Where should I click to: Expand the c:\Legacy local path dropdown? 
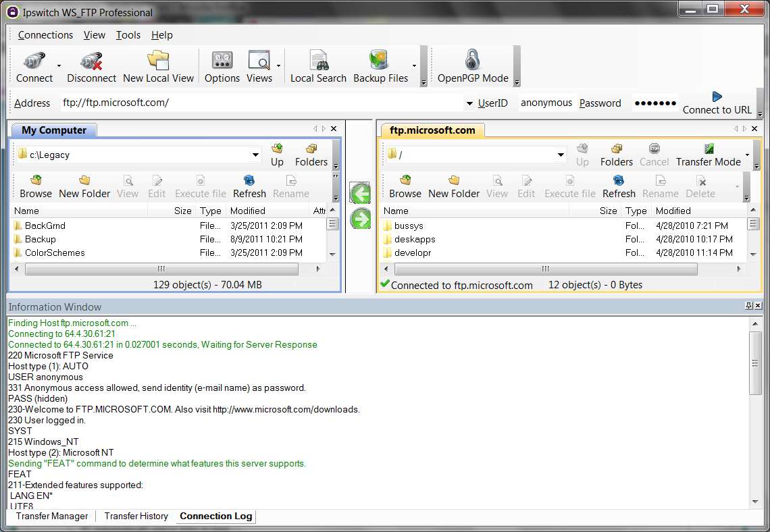coord(255,155)
